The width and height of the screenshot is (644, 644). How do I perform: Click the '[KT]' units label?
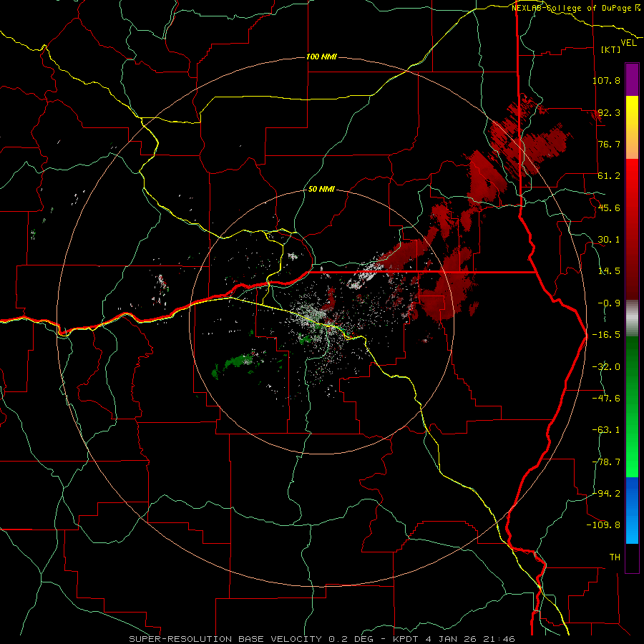pos(611,49)
